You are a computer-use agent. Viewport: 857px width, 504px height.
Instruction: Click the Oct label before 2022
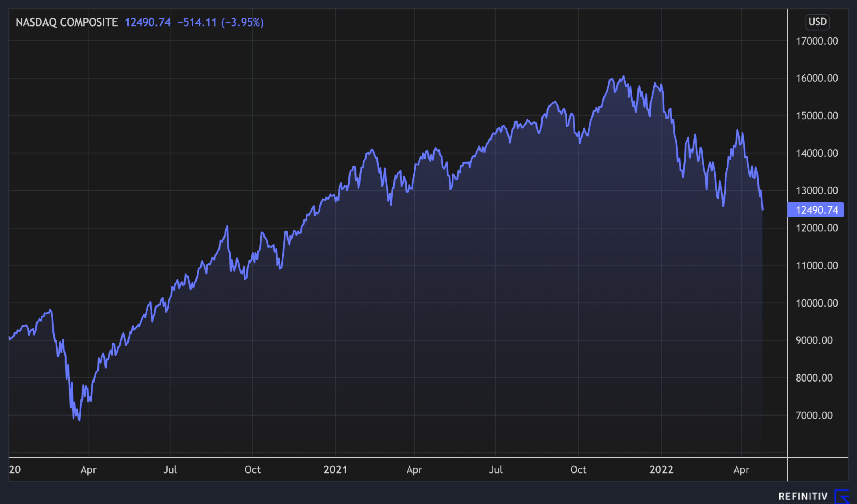578,470
